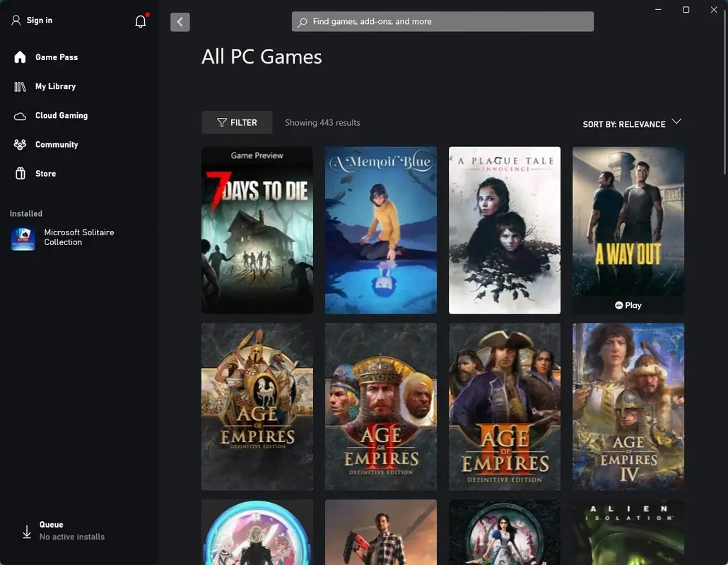Open the Filter options panel

pos(237,121)
